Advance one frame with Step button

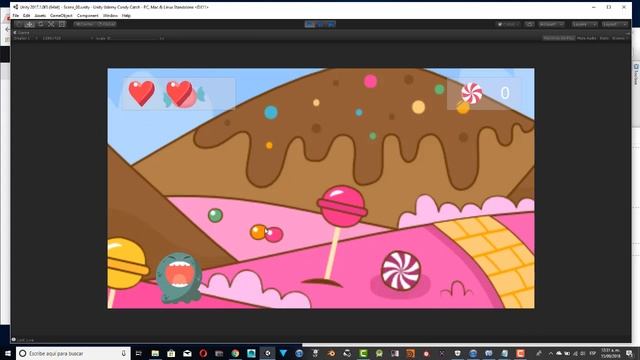[331, 24]
